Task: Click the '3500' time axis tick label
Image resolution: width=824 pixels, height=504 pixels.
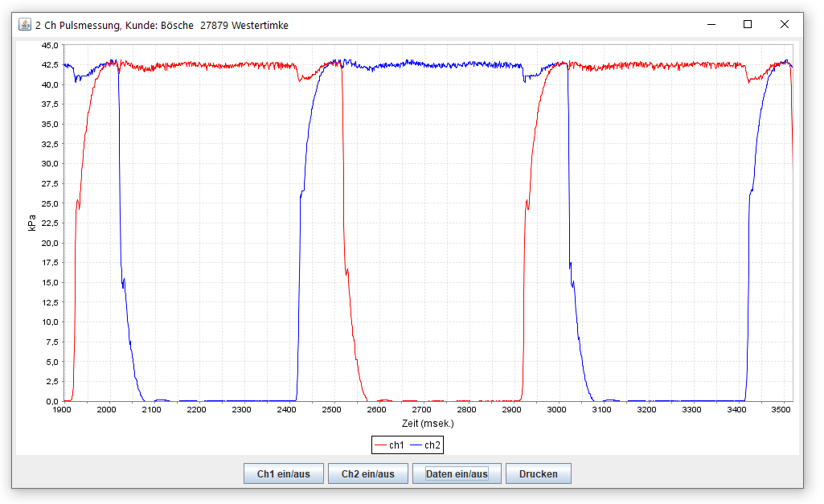Action: 781,410
